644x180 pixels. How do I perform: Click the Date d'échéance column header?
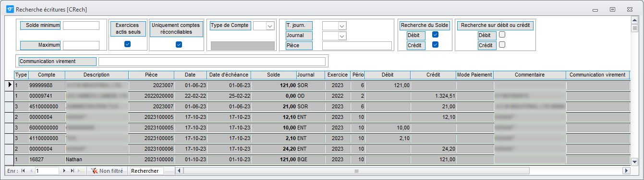click(229, 75)
